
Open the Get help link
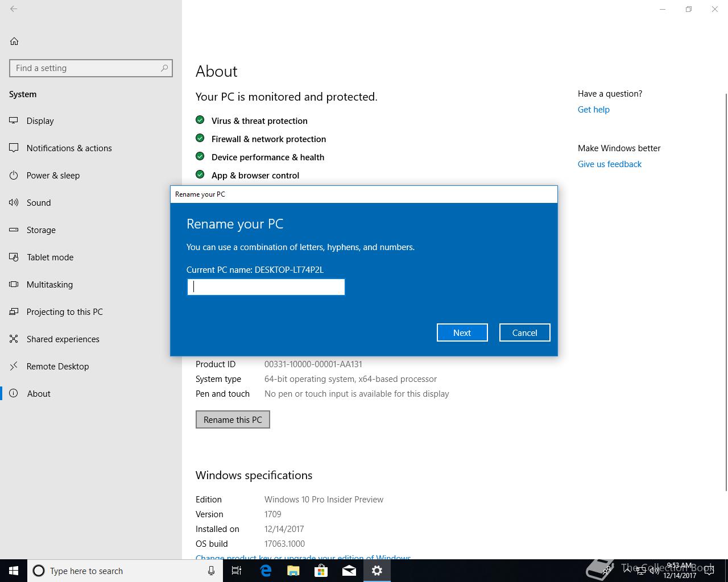coord(593,110)
